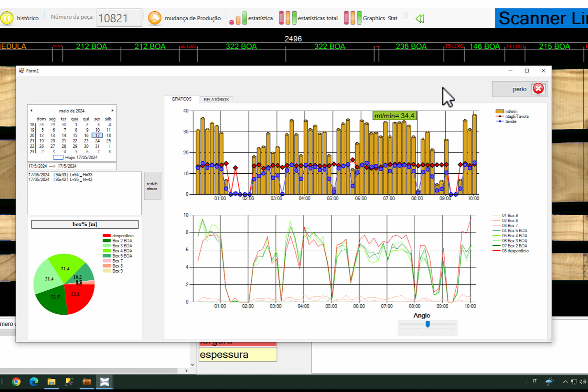Adjust the Angle slider thumb
The image size is (588, 392).
click(x=427, y=324)
